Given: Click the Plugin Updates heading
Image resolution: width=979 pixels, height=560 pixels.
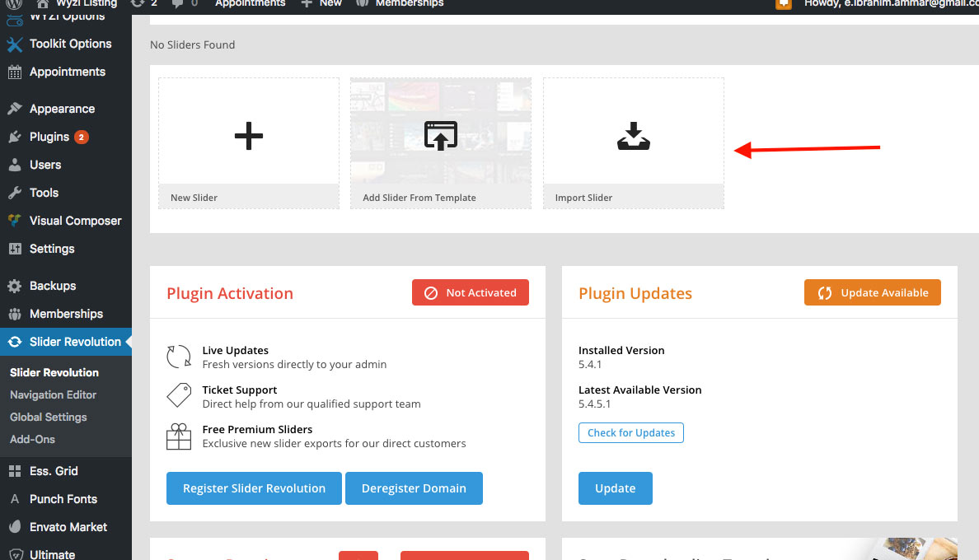Looking at the screenshot, I should pyautogui.click(x=635, y=293).
